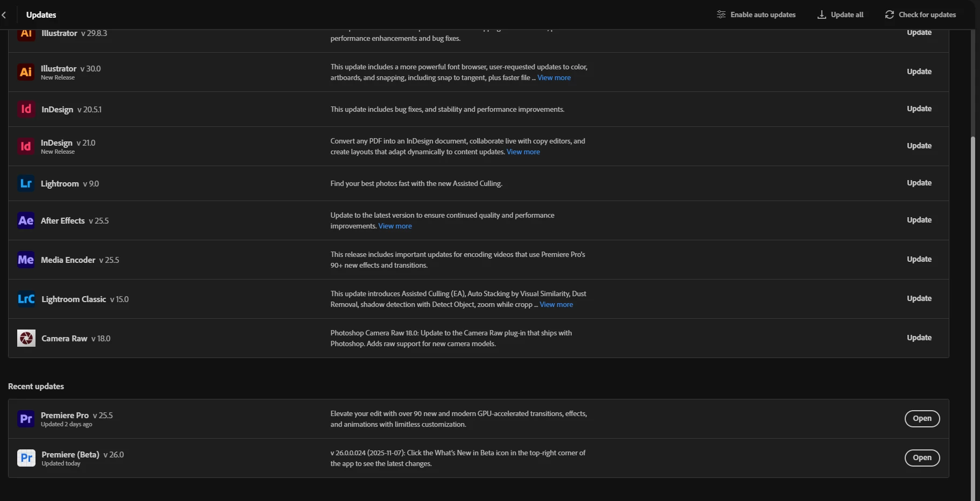
Task: Click the Camera Raw app icon
Action: (x=26, y=338)
